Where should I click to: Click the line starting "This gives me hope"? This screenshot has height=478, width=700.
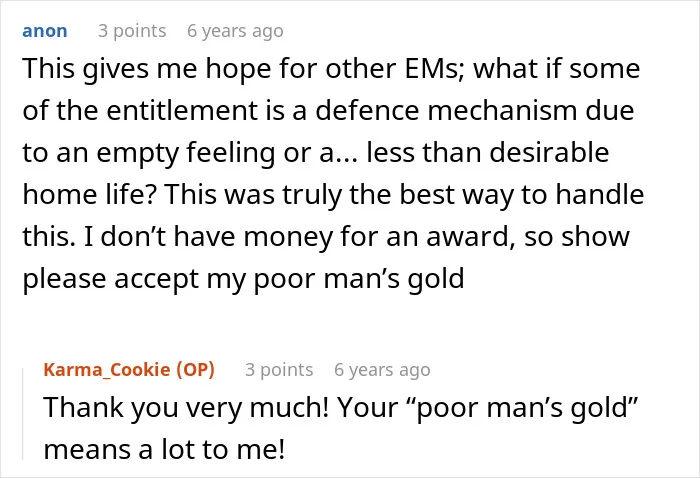(x=331, y=69)
